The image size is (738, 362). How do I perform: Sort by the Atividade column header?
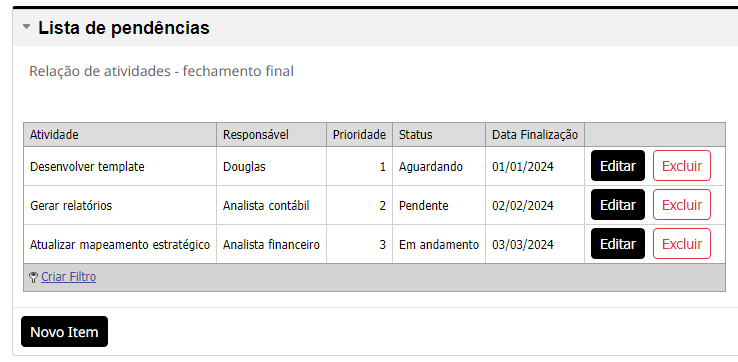54,135
